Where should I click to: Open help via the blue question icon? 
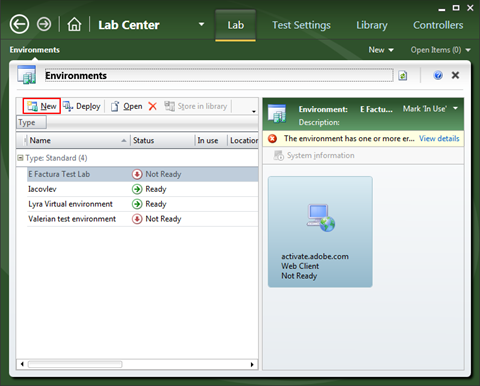click(438, 75)
